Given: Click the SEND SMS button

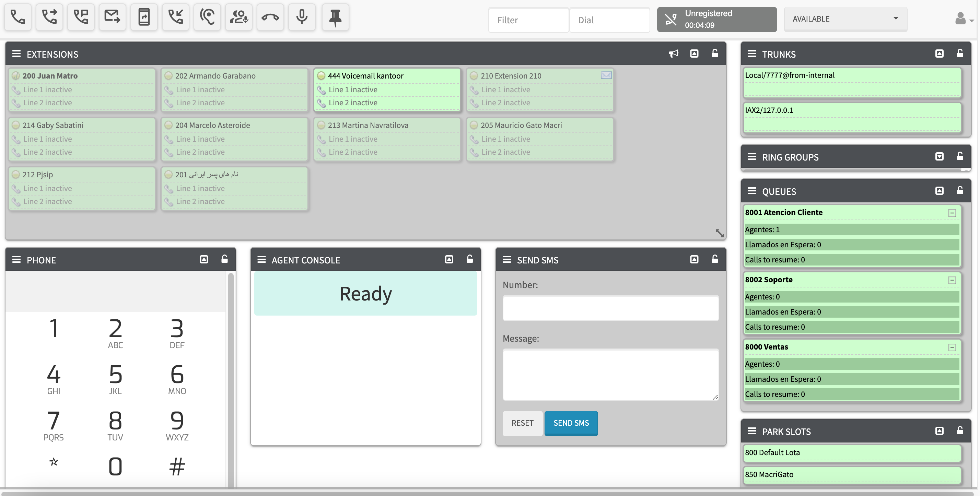Looking at the screenshot, I should coord(571,423).
